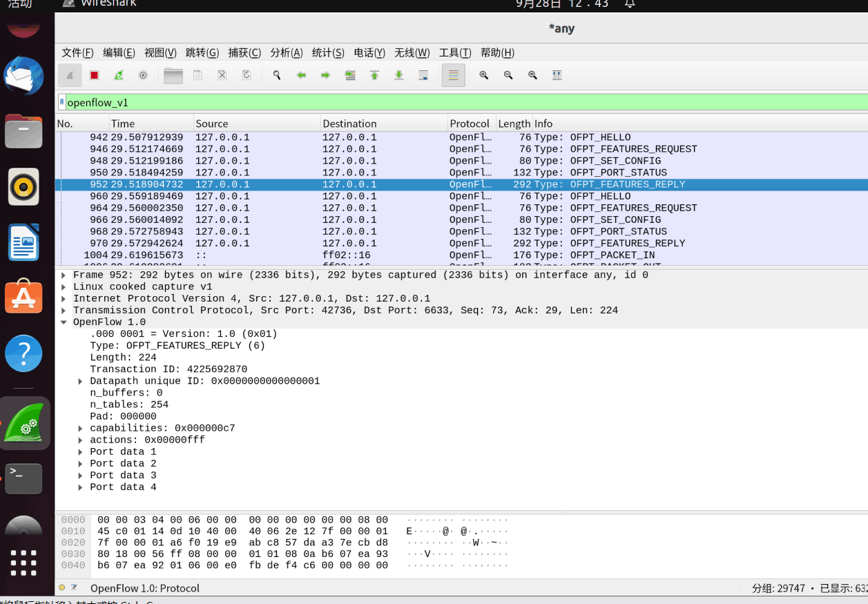The image size is (868, 604).
Task: Expand Port data 4
Action: (x=81, y=487)
